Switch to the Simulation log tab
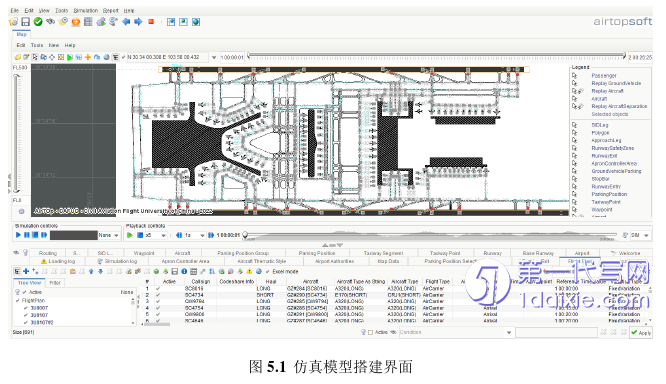 click(x=117, y=261)
